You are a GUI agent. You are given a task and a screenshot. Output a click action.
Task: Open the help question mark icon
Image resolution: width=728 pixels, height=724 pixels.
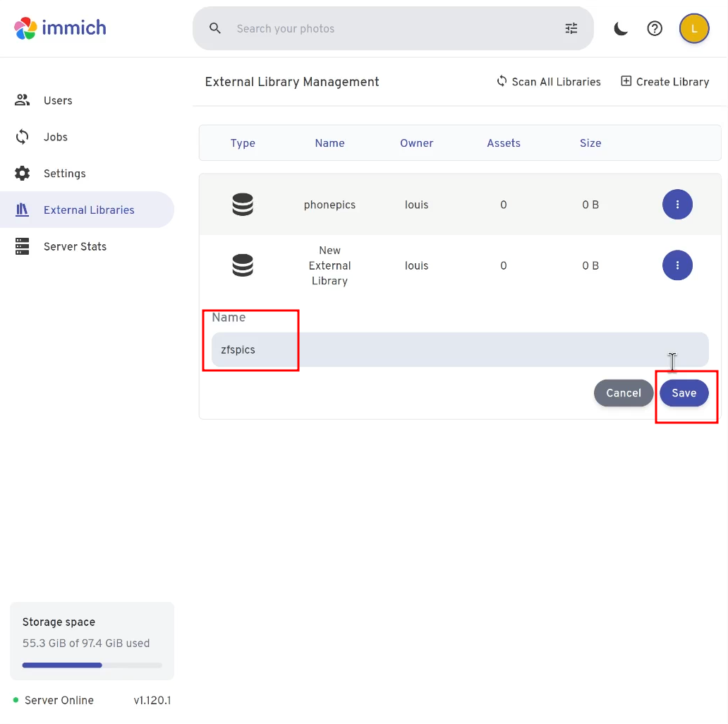pyautogui.click(x=655, y=28)
